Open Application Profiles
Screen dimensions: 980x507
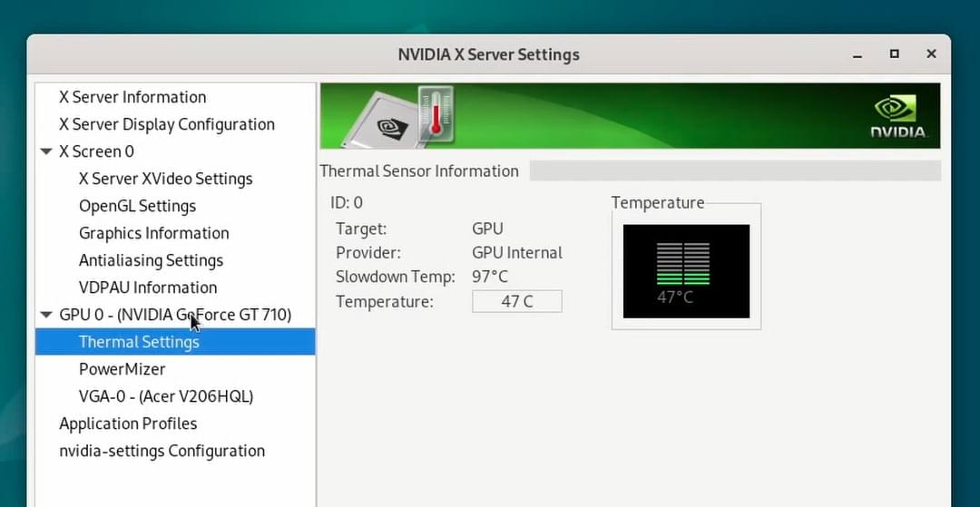point(128,424)
